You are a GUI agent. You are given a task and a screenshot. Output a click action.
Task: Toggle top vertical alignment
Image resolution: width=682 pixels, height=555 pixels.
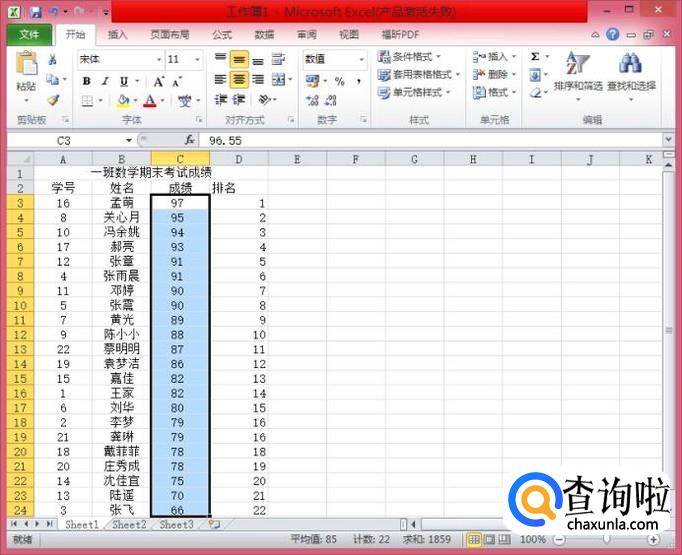click(x=221, y=59)
